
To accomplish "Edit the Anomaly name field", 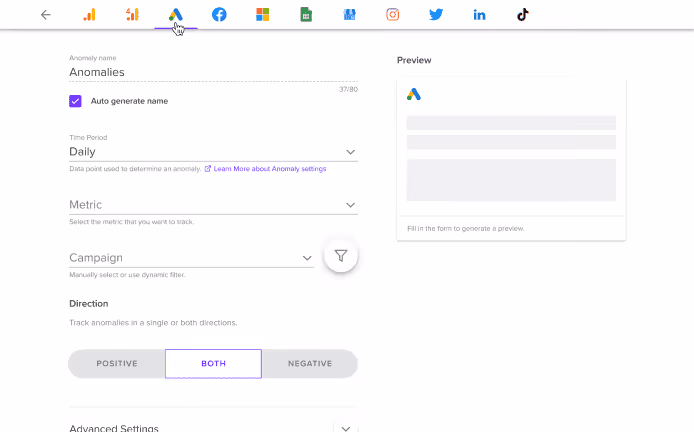I will 213,72.
